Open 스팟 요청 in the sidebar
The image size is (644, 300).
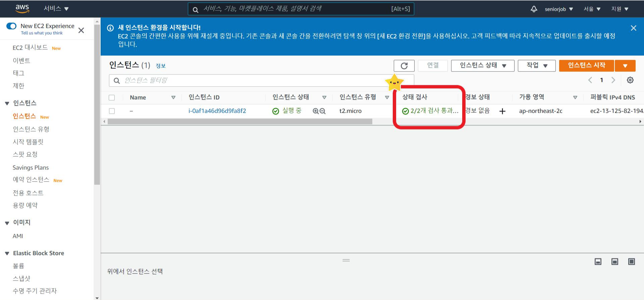coord(25,154)
